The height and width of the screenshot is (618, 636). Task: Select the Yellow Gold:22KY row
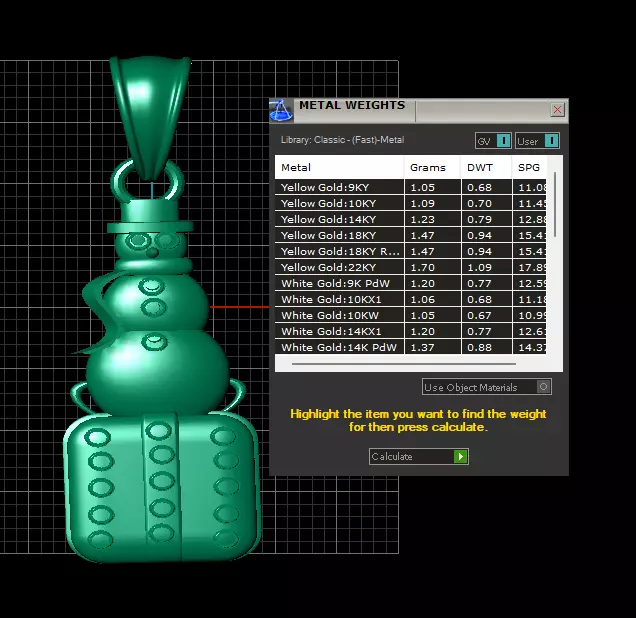click(x=410, y=267)
